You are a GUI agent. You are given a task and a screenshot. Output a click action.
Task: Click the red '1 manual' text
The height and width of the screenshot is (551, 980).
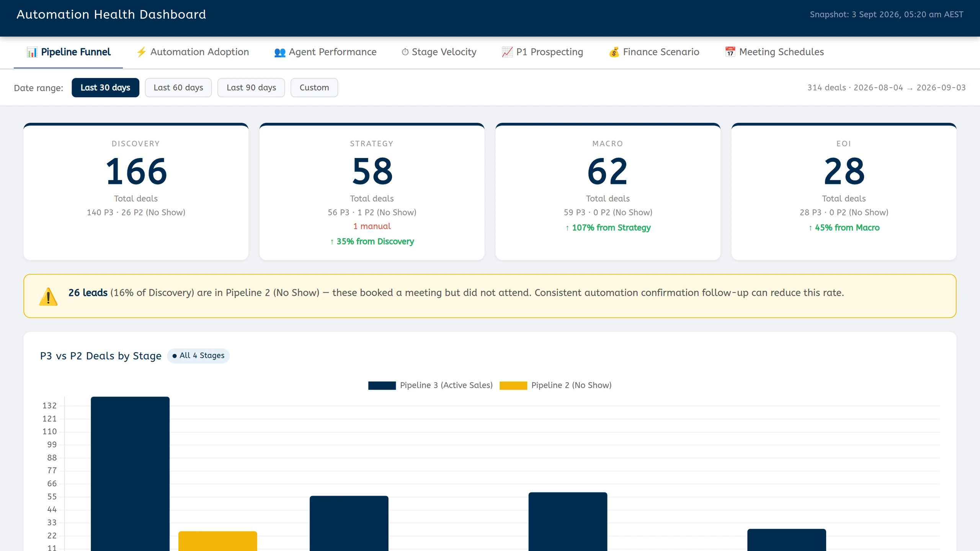point(372,226)
